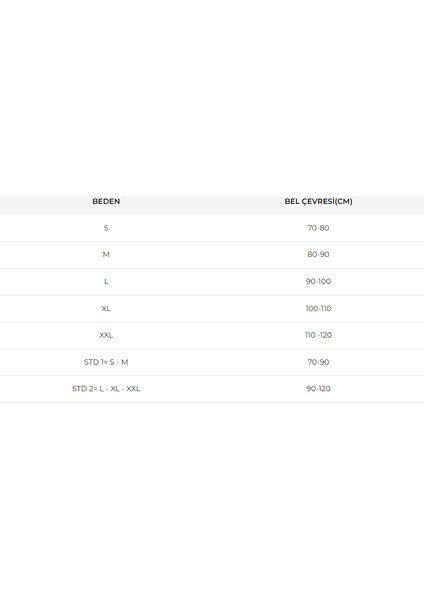Select the S size cell

[106, 228]
